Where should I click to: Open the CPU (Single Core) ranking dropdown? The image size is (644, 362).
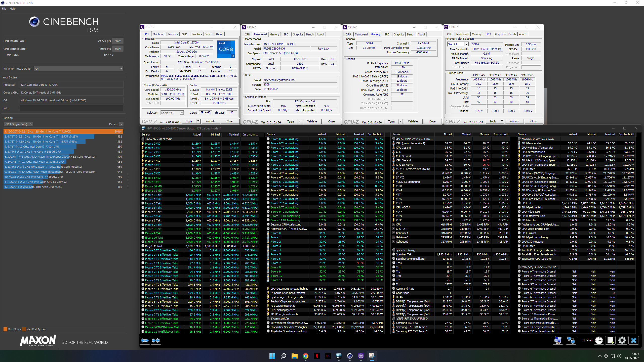pos(19,124)
